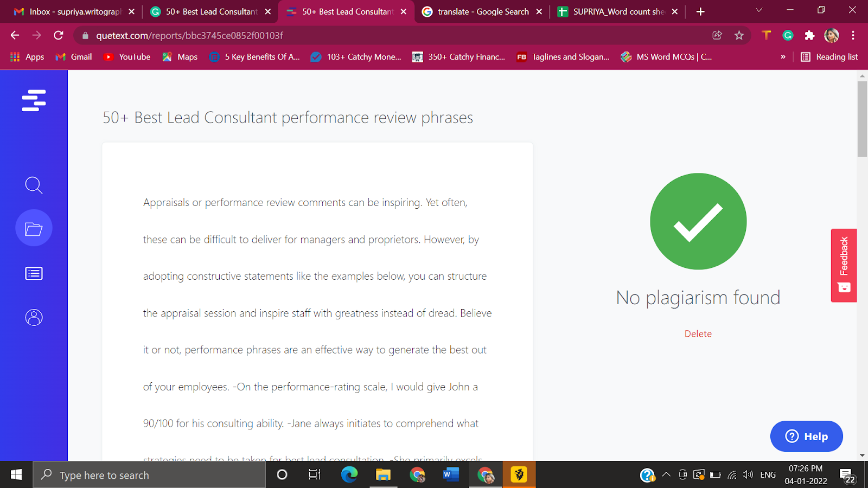Image resolution: width=868 pixels, height=488 pixels.
Task: Reload the current page
Action: point(59,35)
